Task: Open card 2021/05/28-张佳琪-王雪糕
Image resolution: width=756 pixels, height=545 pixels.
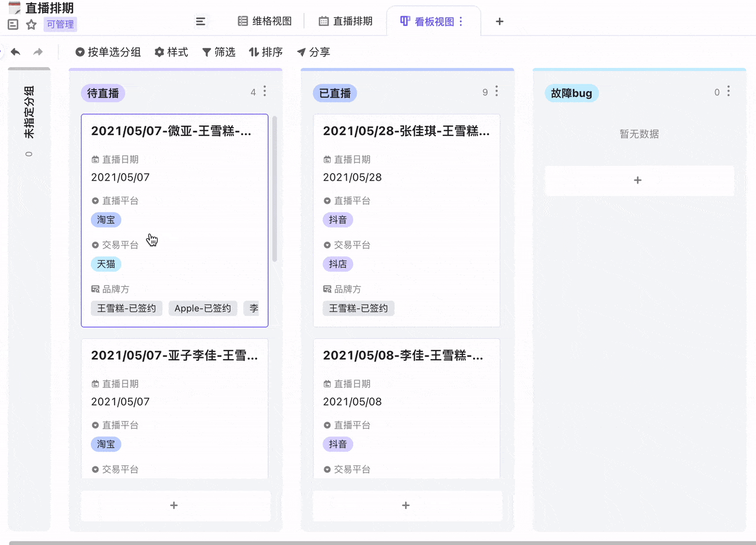Action: 406,132
